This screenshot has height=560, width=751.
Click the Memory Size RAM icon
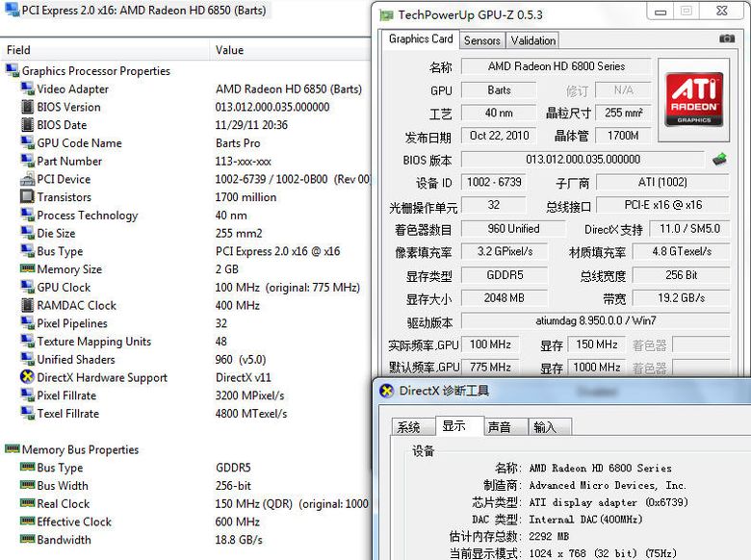pos(27,268)
